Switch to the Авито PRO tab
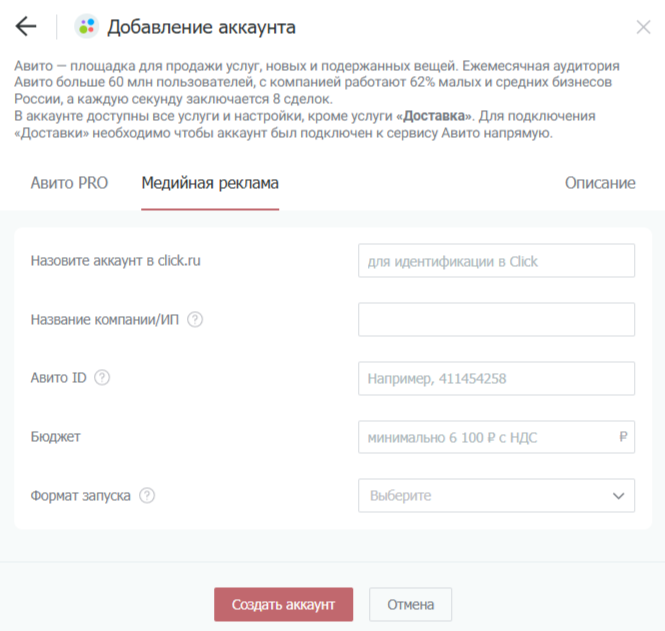665x631 pixels. (69, 183)
